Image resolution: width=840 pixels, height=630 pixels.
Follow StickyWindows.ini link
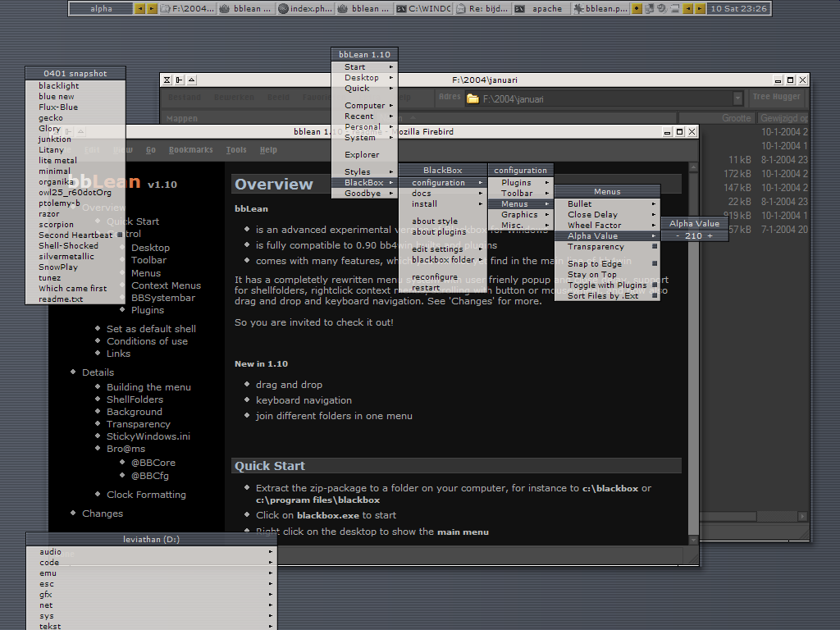tap(148, 436)
